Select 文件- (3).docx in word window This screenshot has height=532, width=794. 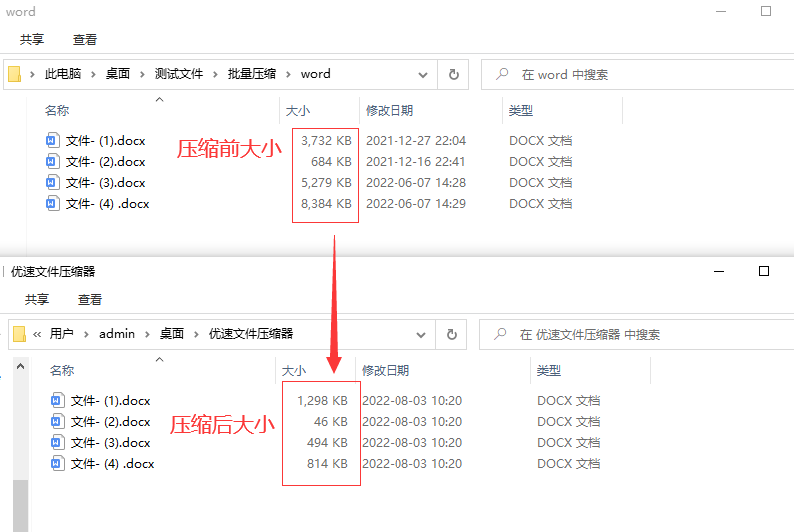coord(105,183)
